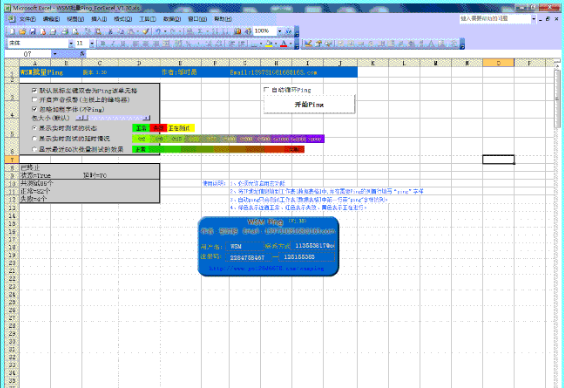The image size is (564, 388).
Task: Click the Merge and Center icon
Action: tap(167, 44)
